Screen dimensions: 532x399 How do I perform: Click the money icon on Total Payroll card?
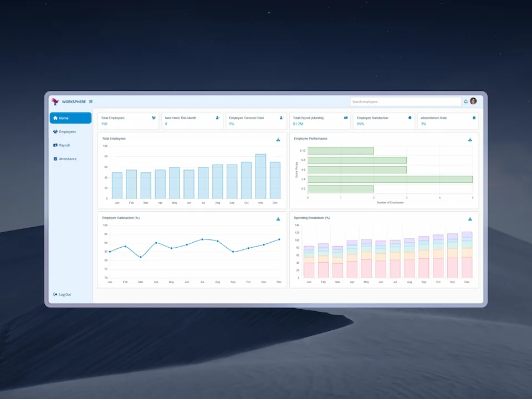point(346,117)
